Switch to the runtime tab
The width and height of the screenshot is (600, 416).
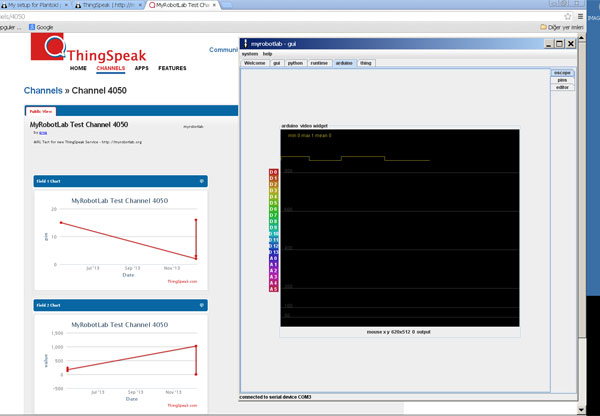(x=319, y=63)
